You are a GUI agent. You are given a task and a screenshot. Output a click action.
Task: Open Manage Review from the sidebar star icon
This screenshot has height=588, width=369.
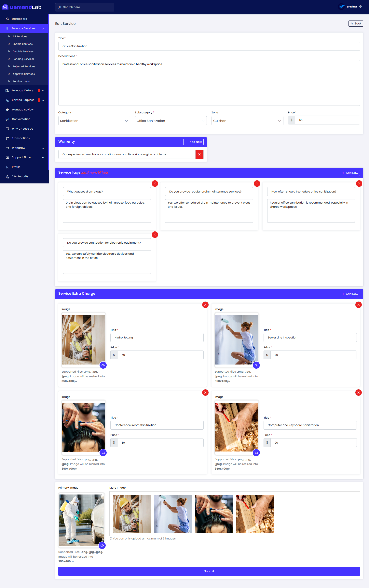click(x=7, y=109)
